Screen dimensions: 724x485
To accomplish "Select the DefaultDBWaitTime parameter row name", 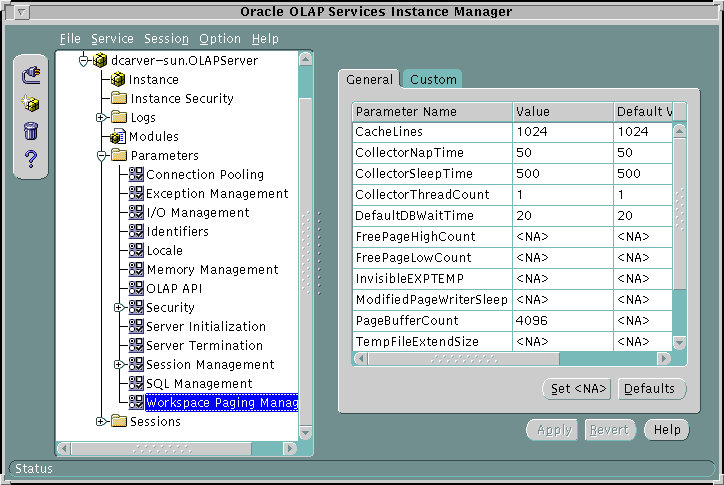I will pyautogui.click(x=414, y=216).
